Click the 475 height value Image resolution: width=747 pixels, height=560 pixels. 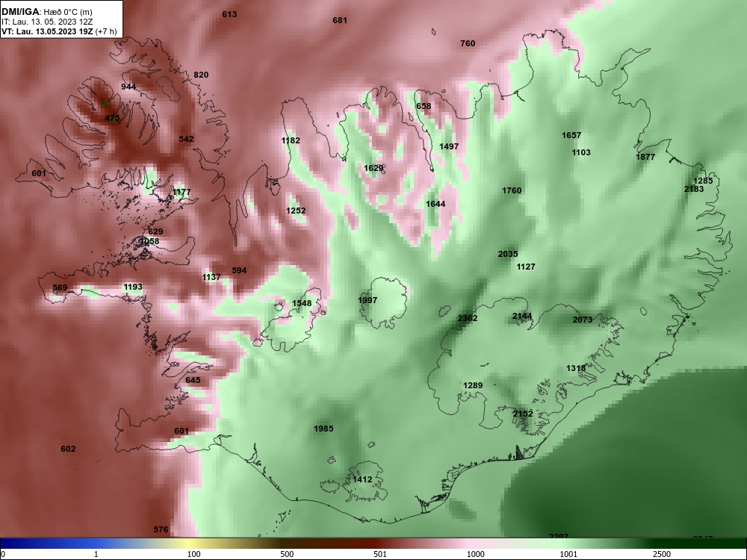coord(113,118)
